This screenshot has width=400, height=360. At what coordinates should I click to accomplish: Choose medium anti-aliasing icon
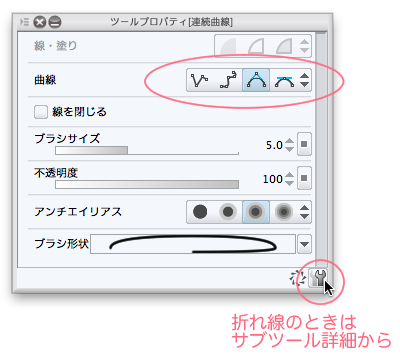coord(256,212)
